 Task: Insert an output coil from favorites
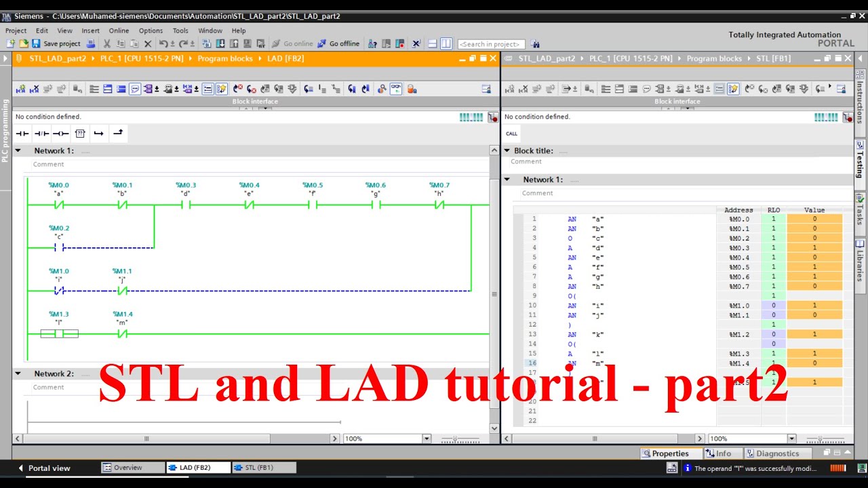tap(60, 134)
